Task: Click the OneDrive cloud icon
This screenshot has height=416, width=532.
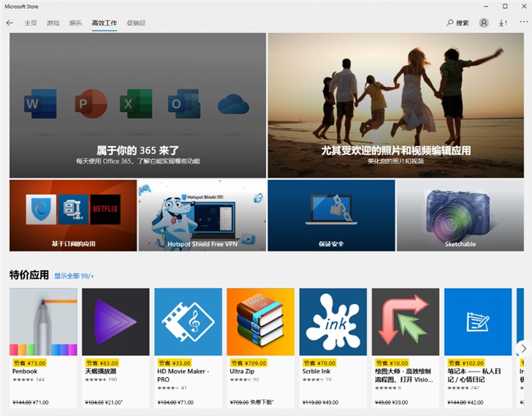Action: pos(233,104)
